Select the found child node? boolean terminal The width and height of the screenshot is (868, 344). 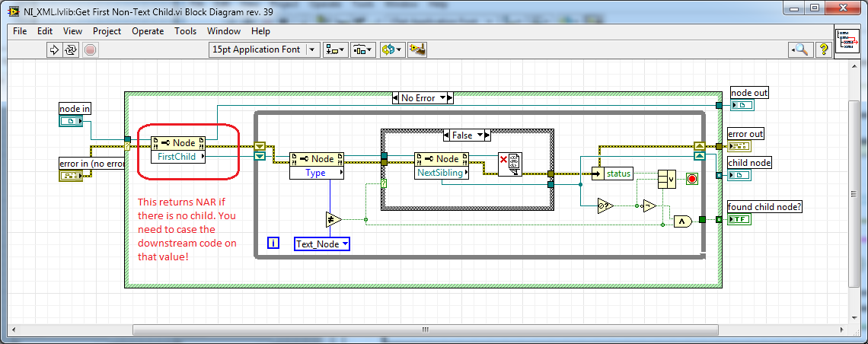(739, 220)
